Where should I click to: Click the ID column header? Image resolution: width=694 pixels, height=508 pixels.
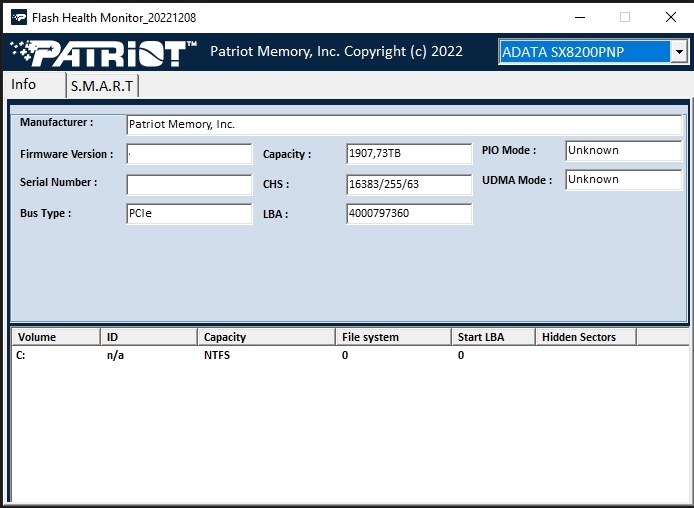click(x=149, y=337)
